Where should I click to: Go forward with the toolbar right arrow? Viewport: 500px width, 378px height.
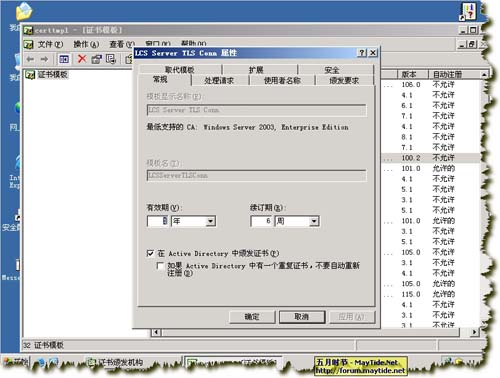[44, 59]
